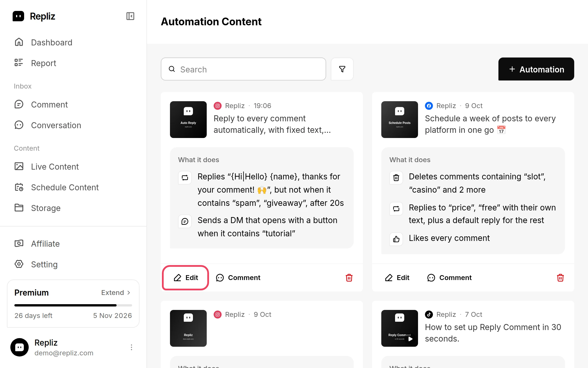588x368 pixels.
Task: Play the Reply Comment video thumbnail
Action: 400,328
